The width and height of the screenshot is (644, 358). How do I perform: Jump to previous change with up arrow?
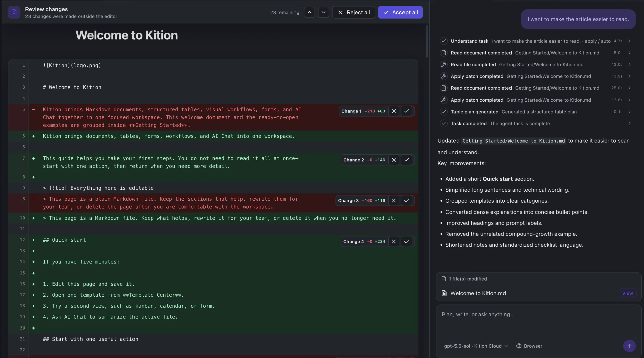click(309, 12)
